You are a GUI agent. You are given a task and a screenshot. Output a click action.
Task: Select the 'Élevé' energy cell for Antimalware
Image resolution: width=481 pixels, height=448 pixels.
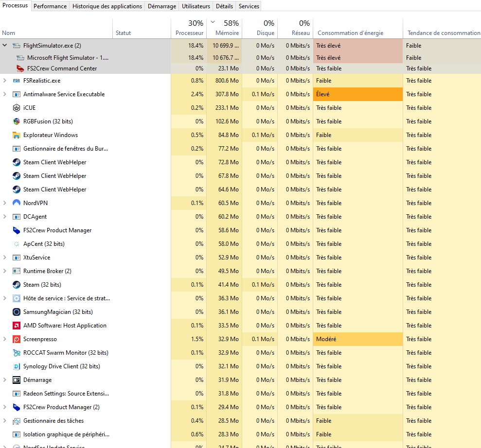tap(358, 94)
